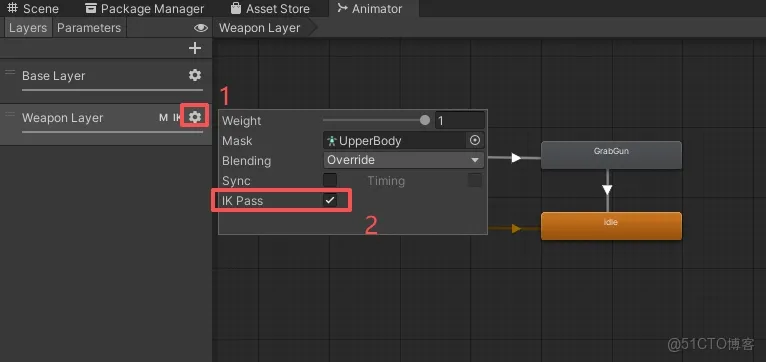The image size is (766, 362).
Task: Select the GrabGun state node
Action: pyautogui.click(x=611, y=155)
